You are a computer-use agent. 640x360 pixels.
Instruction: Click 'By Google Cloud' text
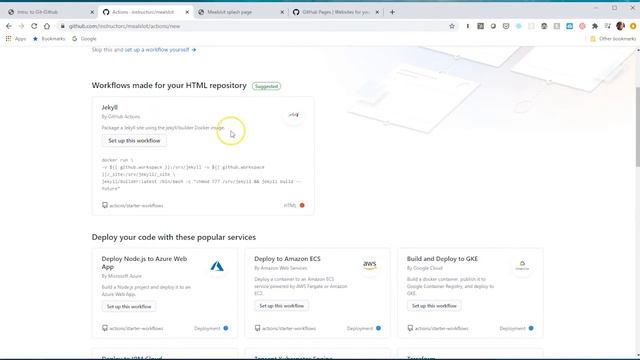tap(424, 268)
